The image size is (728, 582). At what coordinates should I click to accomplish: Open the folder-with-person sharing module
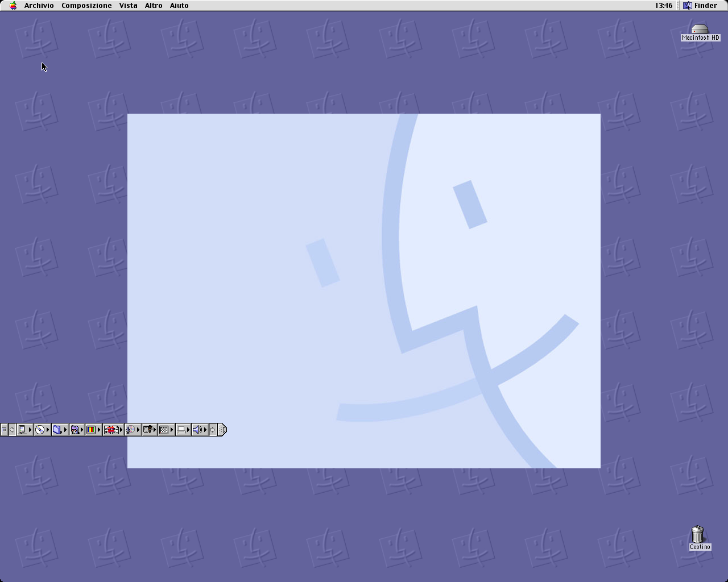77,430
